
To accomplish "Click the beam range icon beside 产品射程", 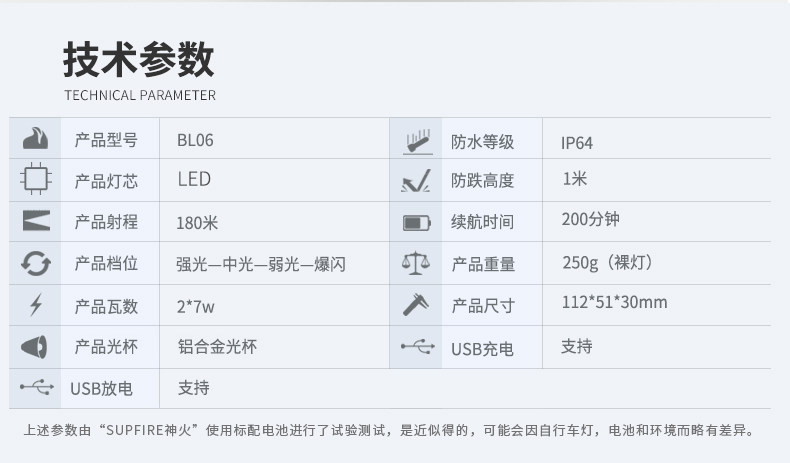I will (35, 221).
